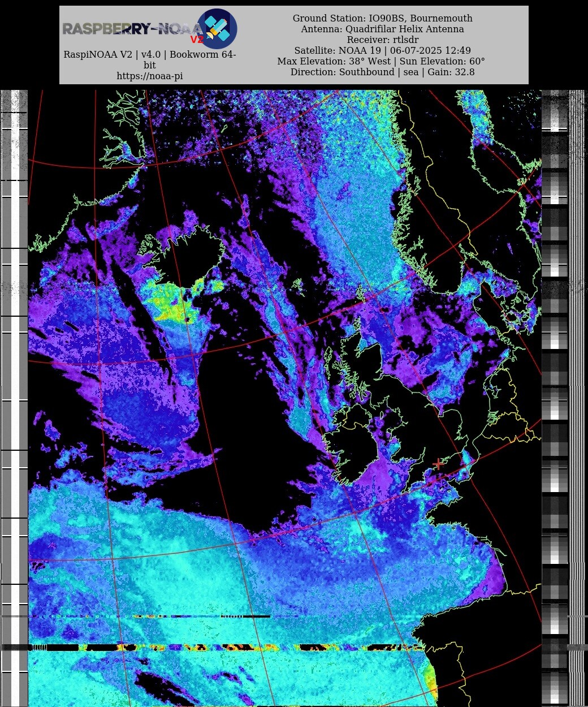Click 'Direction: Southbound | sea | Gain: 32.8' line
This screenshot has width=588, height=707.
(383, 72)
